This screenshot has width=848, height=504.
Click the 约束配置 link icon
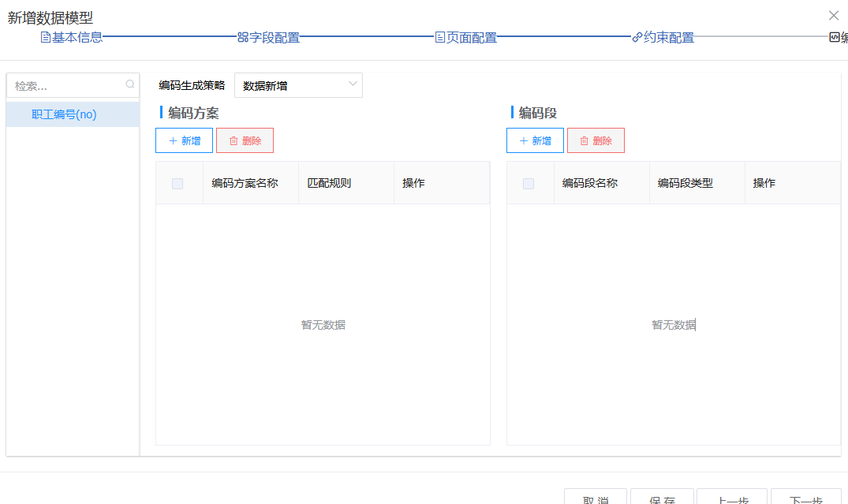click(637, 37)
